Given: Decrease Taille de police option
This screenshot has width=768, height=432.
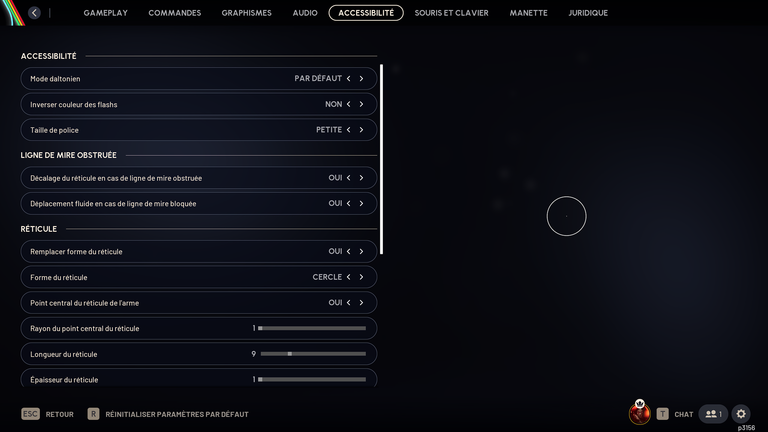Looking at the screenshot, I should (349, 130).
